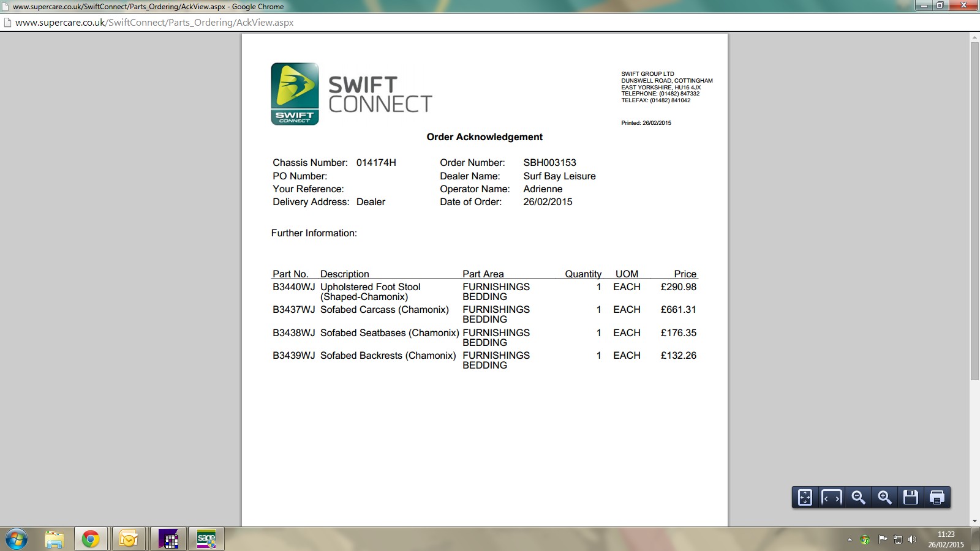Viewport: 980px width, 551px height.
Task: Click the Part No. column header
Action: (x=290, y=274)
